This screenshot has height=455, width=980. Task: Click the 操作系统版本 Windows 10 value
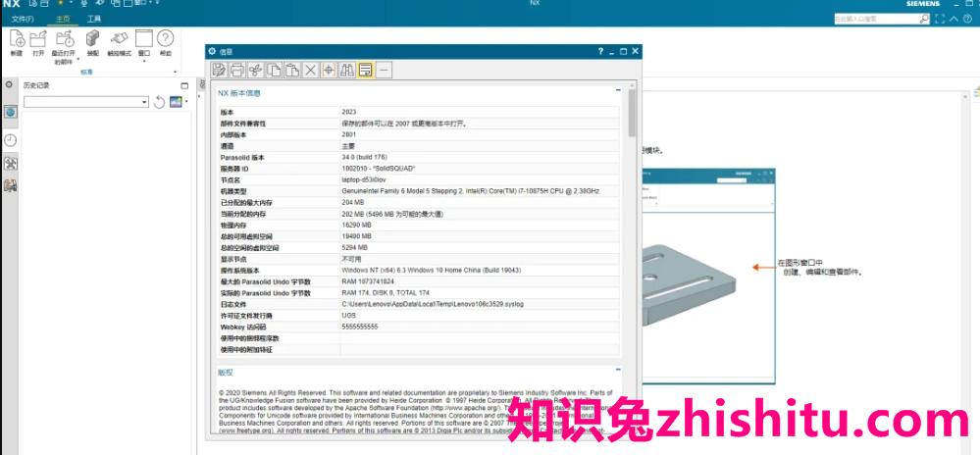click(x=432, y=271)
